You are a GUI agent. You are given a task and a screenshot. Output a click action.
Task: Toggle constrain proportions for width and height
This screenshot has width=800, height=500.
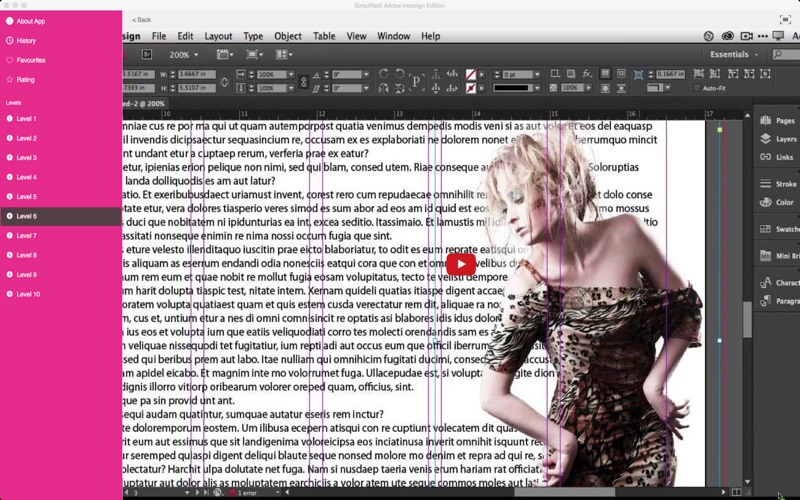[x=224, y=82]
